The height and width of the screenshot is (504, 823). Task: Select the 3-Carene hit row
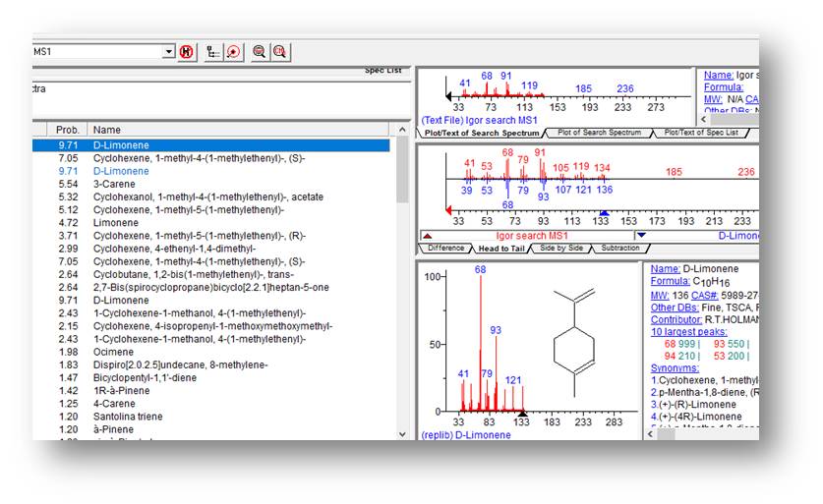click(211, 184)
